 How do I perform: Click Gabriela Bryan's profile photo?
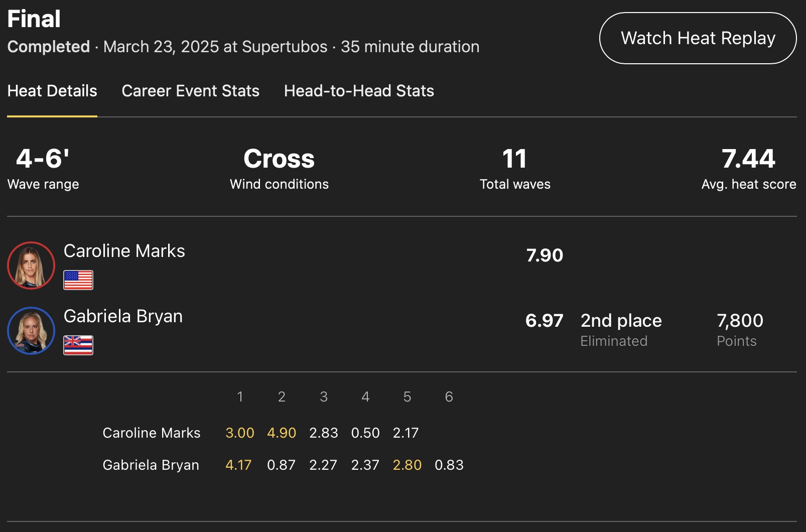click(31, 331)
